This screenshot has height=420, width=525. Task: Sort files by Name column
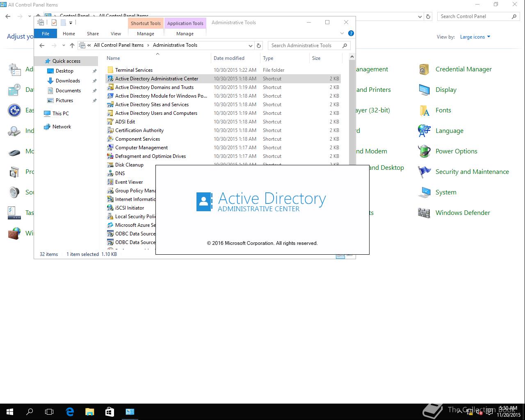pos(158,58)
